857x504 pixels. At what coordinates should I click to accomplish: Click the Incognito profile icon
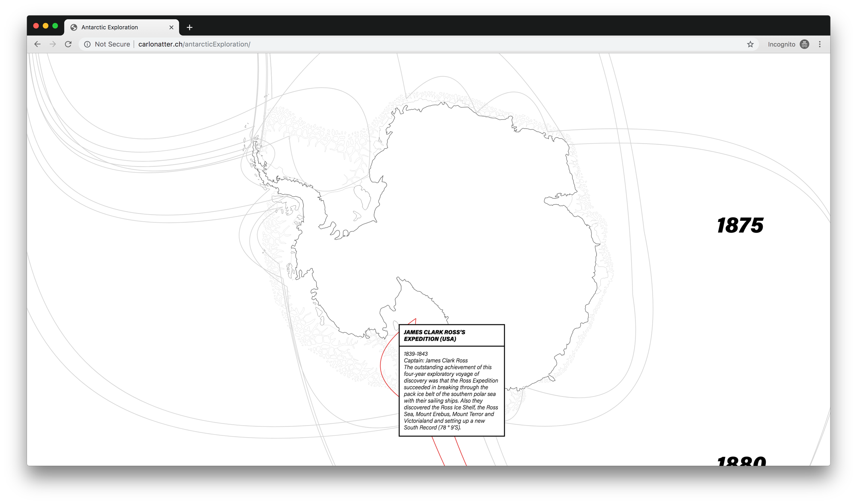pyautogui.click(x=804, y=44)
